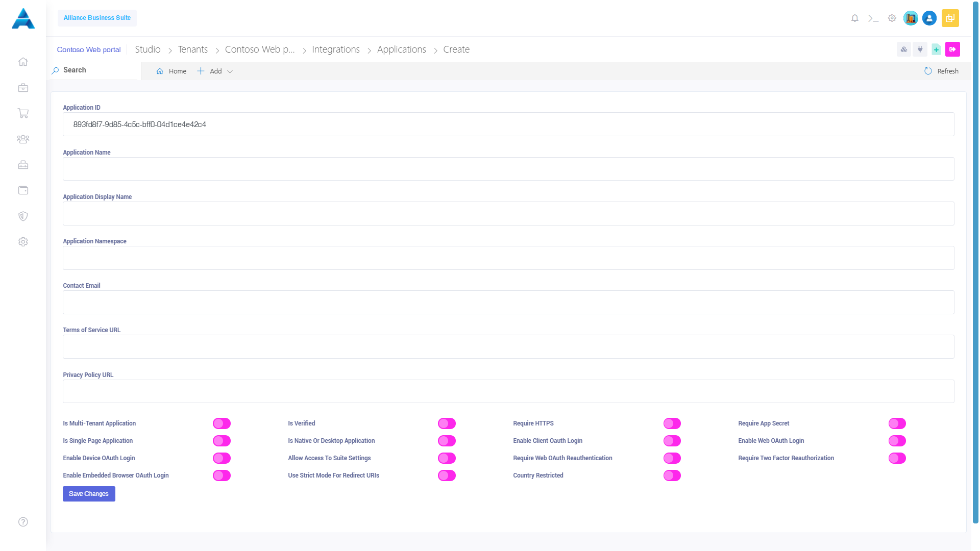This screenshot has height=551, width=980.
Task: Focus the Application Display Name field
Action: pyautogui.click(x=508, y=213)
